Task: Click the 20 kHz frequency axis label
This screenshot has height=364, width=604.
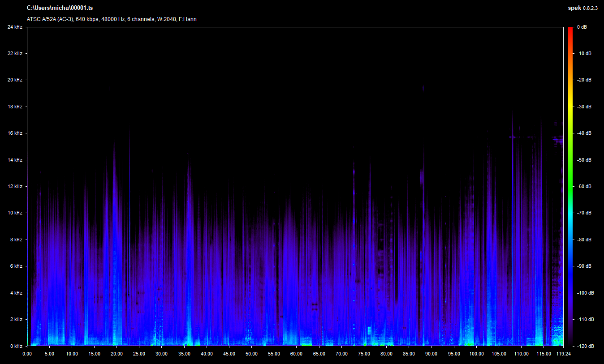Action: pos(15,80)
